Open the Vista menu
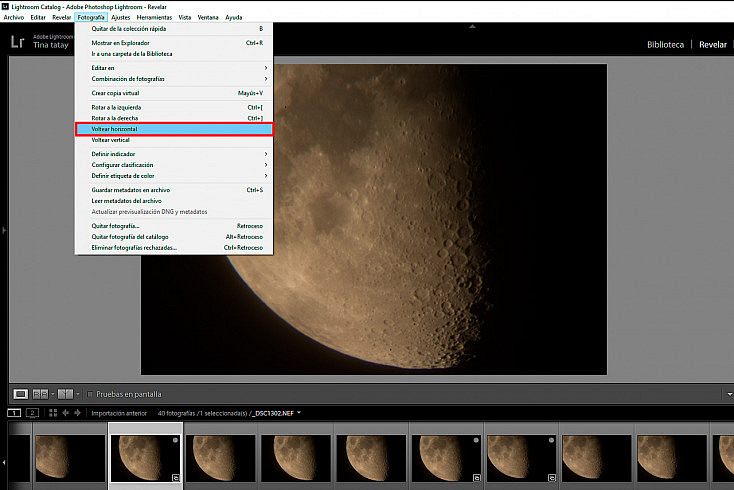The width and height of the screenshot is (734, 490). coord(185,17)
